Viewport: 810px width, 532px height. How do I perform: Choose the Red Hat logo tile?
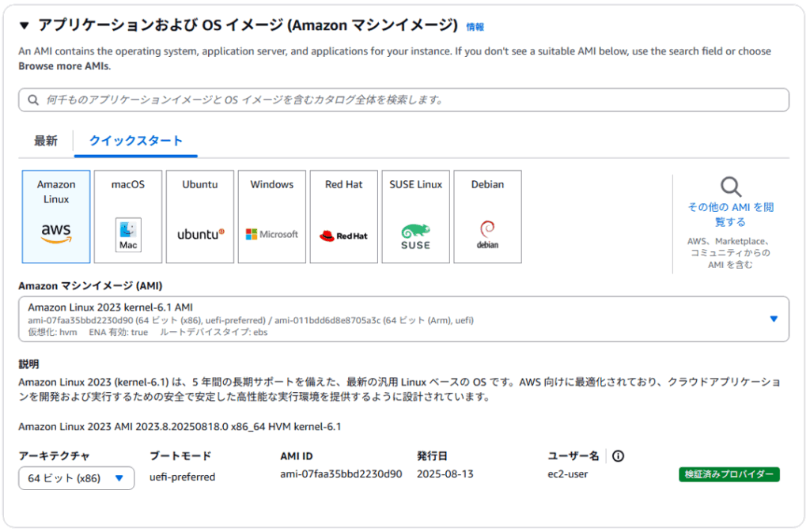pyautogui.click(x=343, y=217)
